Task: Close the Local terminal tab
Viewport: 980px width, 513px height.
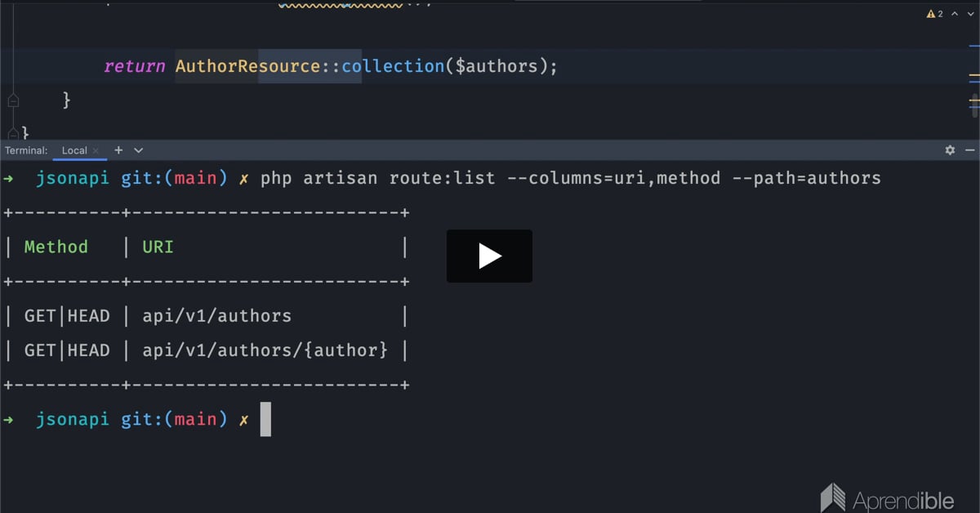Action: [x=96, y=150]
